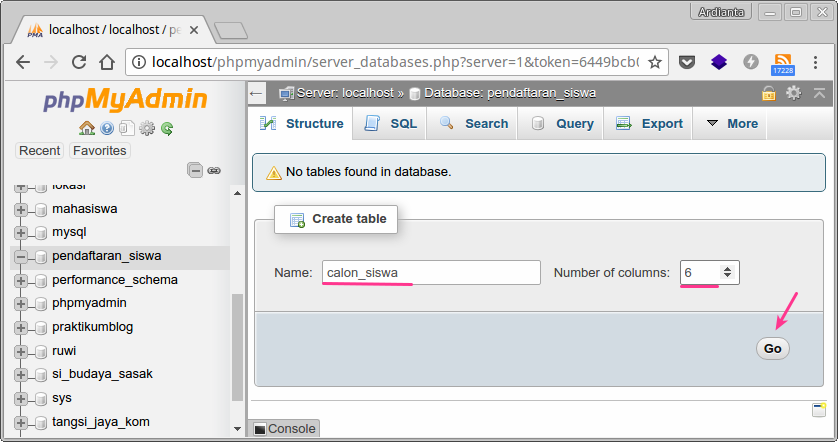Screen dimensions: 838x442
Task: Switch to the SQL tab
Action: (x=391, y=124)
